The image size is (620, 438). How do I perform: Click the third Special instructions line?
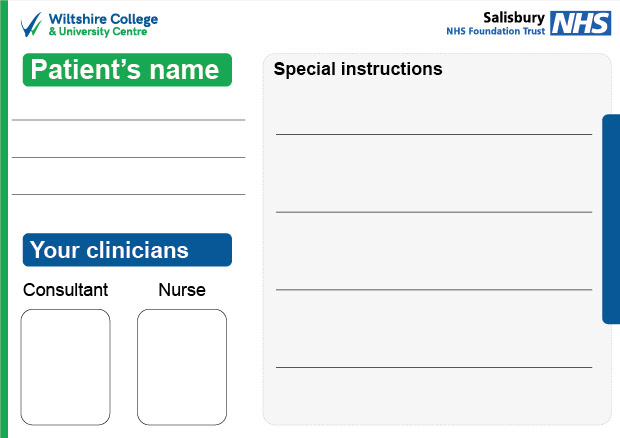tap(434, 290)
